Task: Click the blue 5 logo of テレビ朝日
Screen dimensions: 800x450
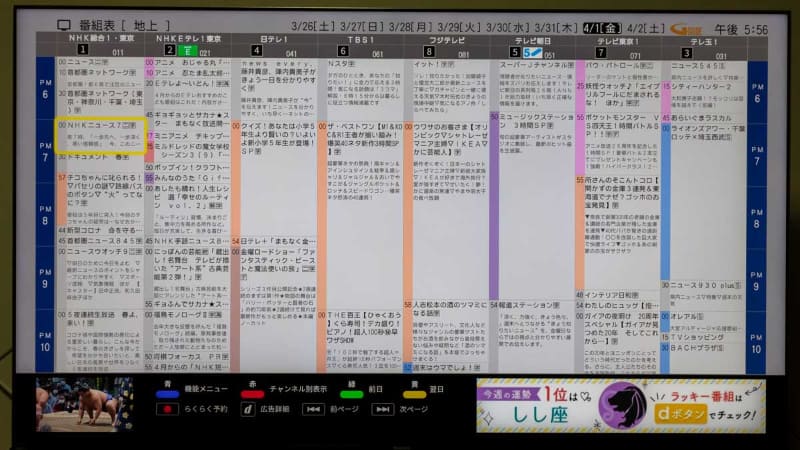Action: (532, 52)
